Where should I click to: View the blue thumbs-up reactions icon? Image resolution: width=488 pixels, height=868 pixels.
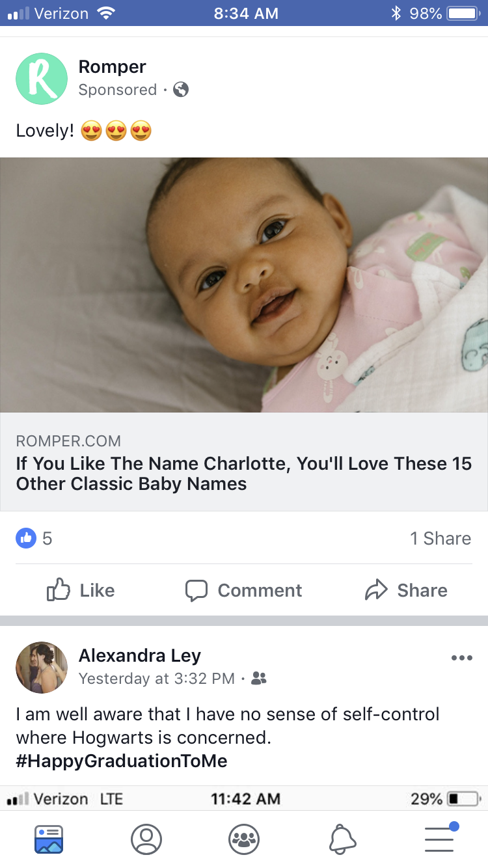coord(26,538)
